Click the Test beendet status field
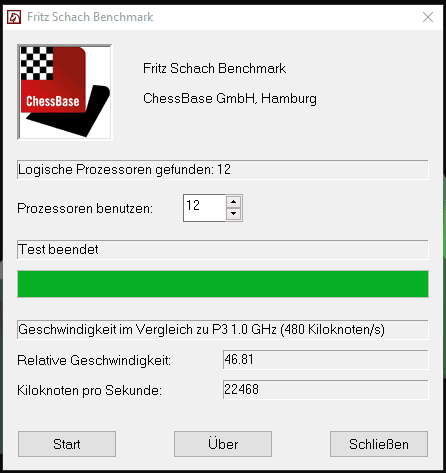This screenshot has width=446, height=473. coord(223,249)
